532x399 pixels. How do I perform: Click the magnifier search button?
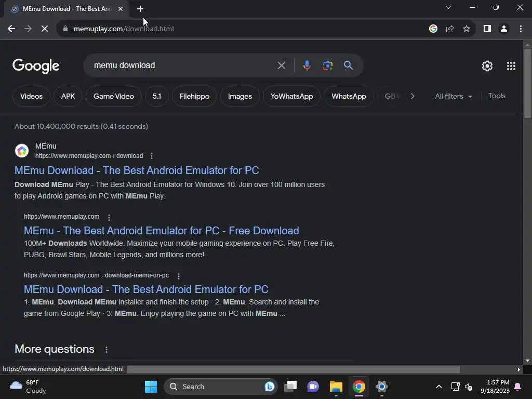[x=348, y=65]
